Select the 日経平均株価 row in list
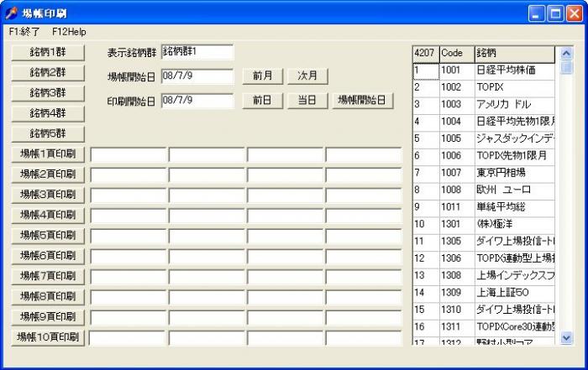This screenshot has width=588, height=370. pos(512,70)
